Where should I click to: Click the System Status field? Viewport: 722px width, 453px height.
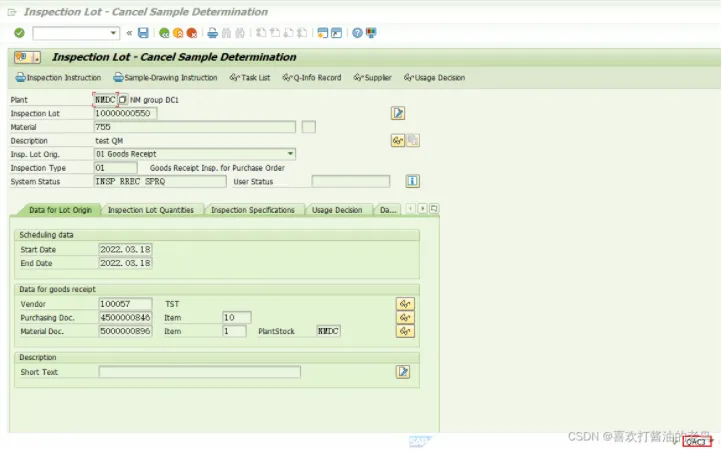coord(160,181)
